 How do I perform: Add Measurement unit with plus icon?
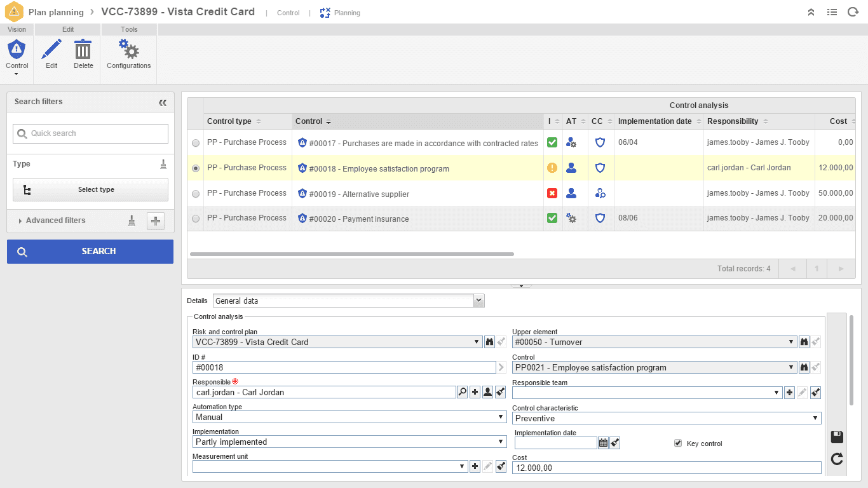[475, 467]
